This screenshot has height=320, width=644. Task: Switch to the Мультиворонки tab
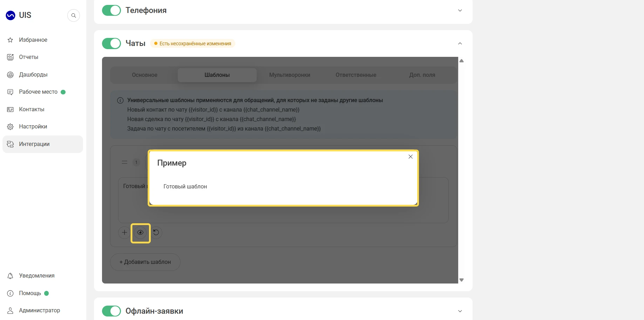click(x=290, y=75)
